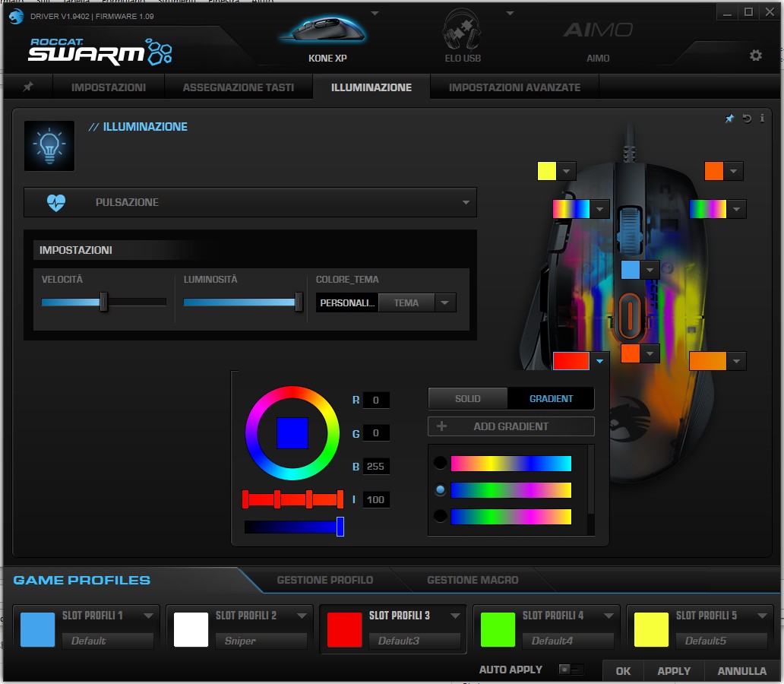Select the ELO USB headset device icon
This screenshot has height=684, width=784.
click(x=462, y=30)
